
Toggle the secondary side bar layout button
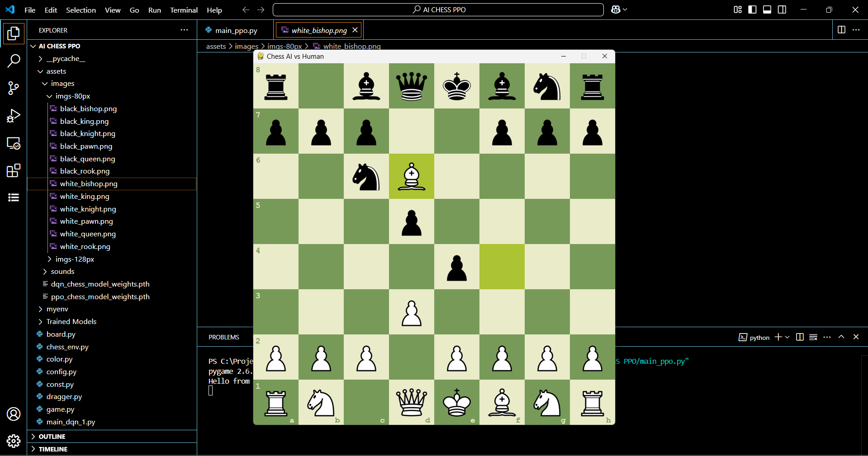tap(782, 9)
